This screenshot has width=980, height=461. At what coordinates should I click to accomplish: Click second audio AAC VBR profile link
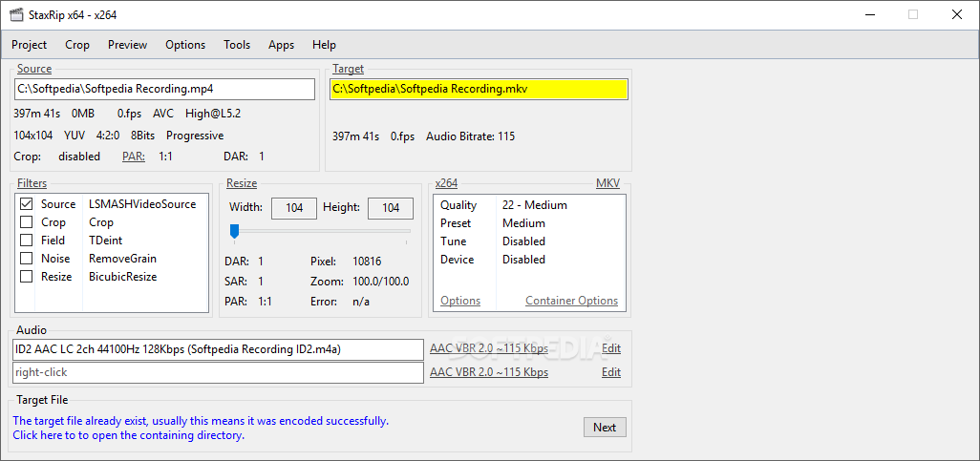click(x=489, y=372)
